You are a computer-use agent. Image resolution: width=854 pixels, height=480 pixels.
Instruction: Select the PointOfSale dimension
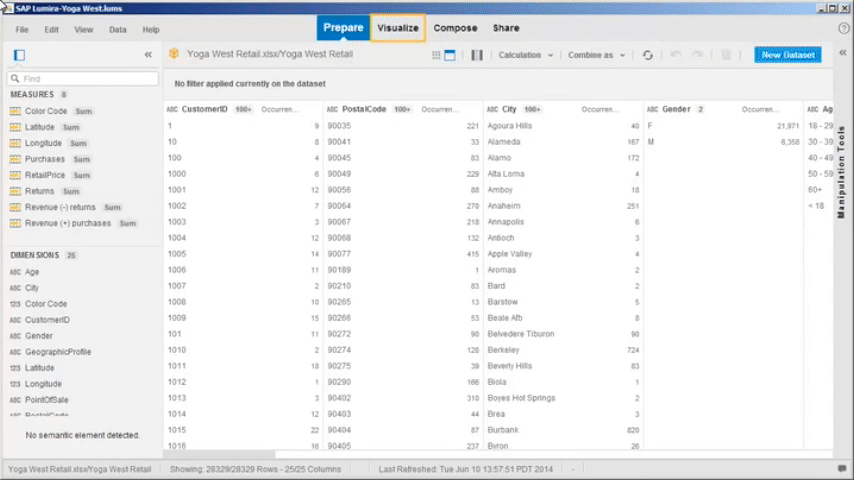click(47, 400)
